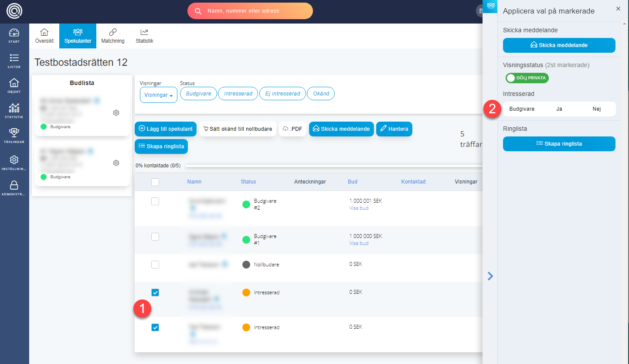The image size is (629, 364).
Task: Filter by Okänd status
Action: tap(321, 94)
